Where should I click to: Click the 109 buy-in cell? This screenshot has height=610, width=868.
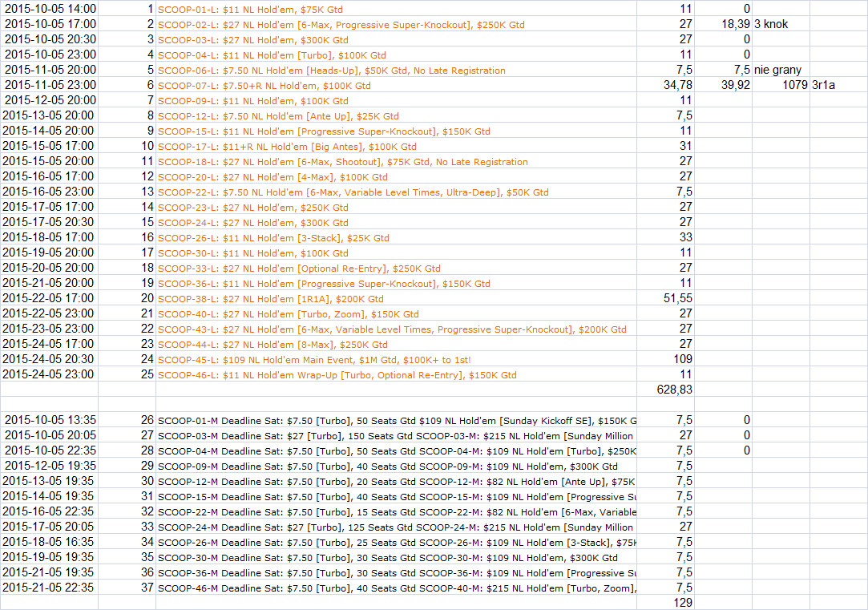coord(666,359)
